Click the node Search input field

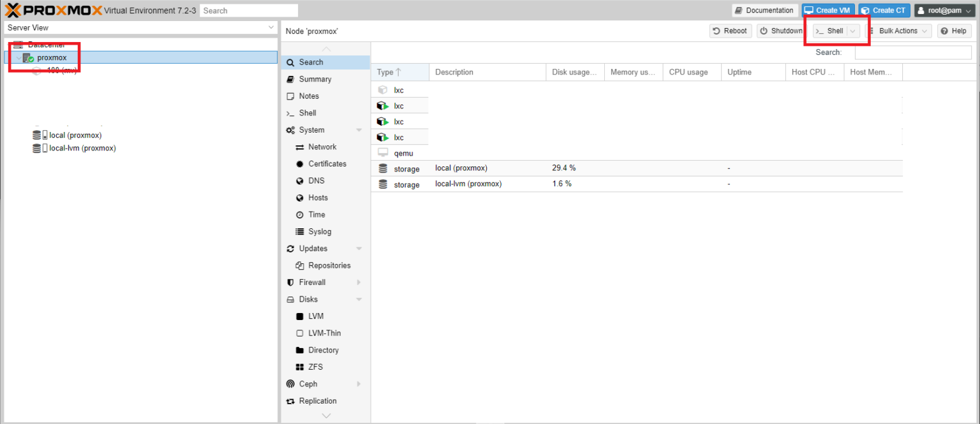pos(912,52)
